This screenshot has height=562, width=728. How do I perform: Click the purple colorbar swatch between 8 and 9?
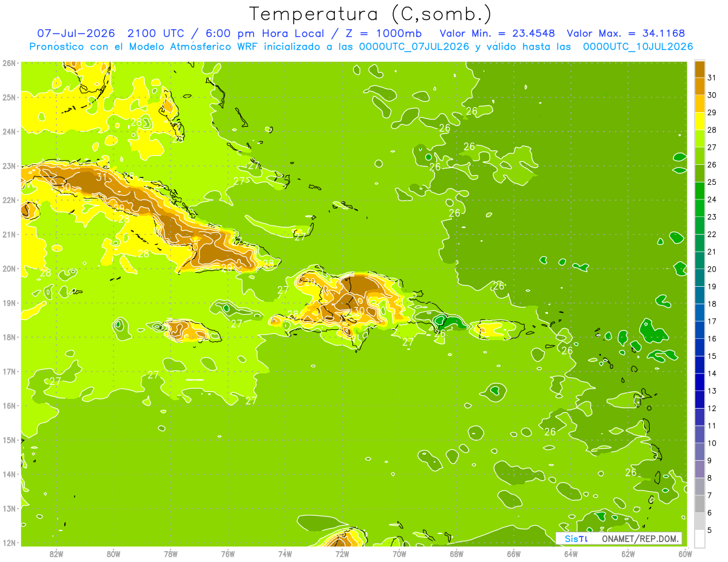[x=699, y=469]
